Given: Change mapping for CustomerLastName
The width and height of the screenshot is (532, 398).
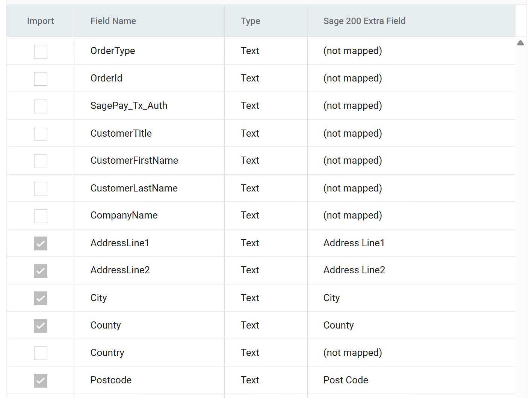Looking at the screenshot, I should point(411,188).
